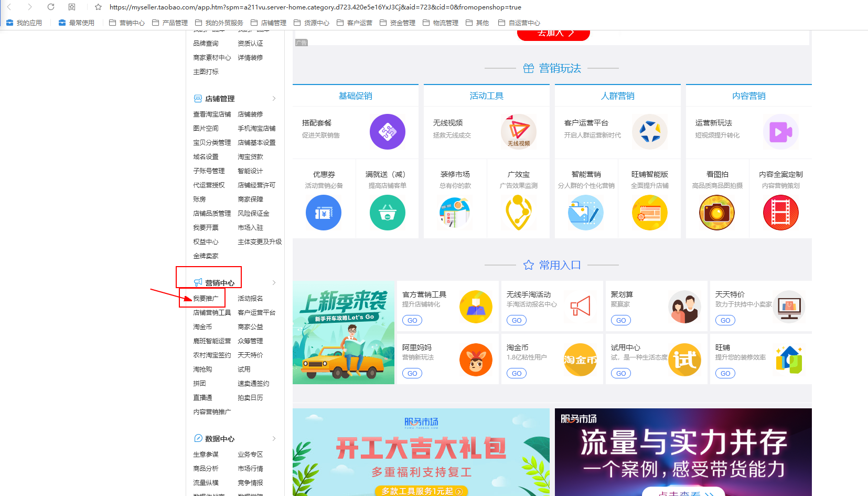Screen dimensions: 868x496
Task: Select the 满就送（减） basket icon
Action: pos(387,213)
